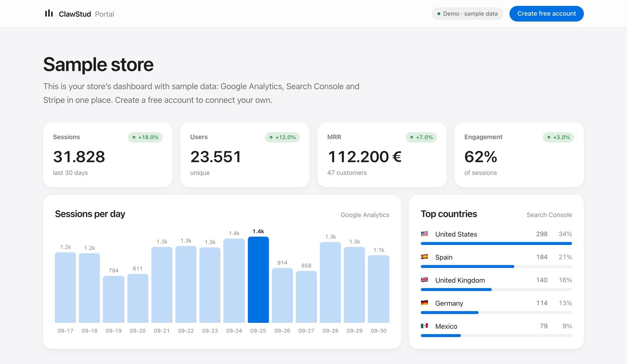
Task: Click the MRR value 112.200 €
Action: (364, 157)
